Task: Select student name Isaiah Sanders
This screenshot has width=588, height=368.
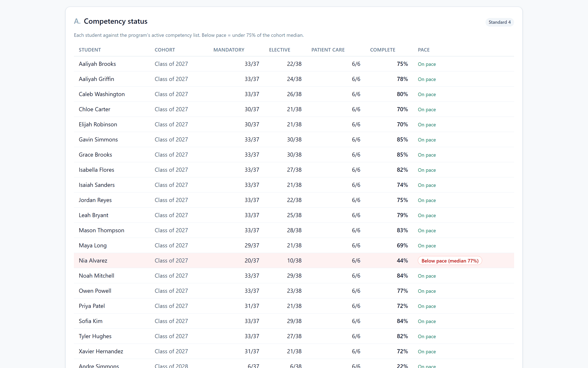Action: pyautogui.click(x=96, y=185)
